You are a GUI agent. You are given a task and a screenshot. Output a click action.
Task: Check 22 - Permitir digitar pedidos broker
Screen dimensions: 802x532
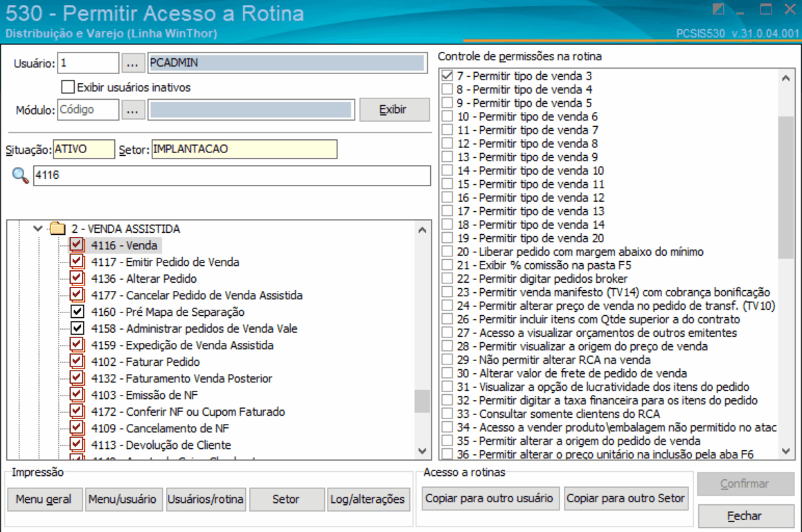447,278
